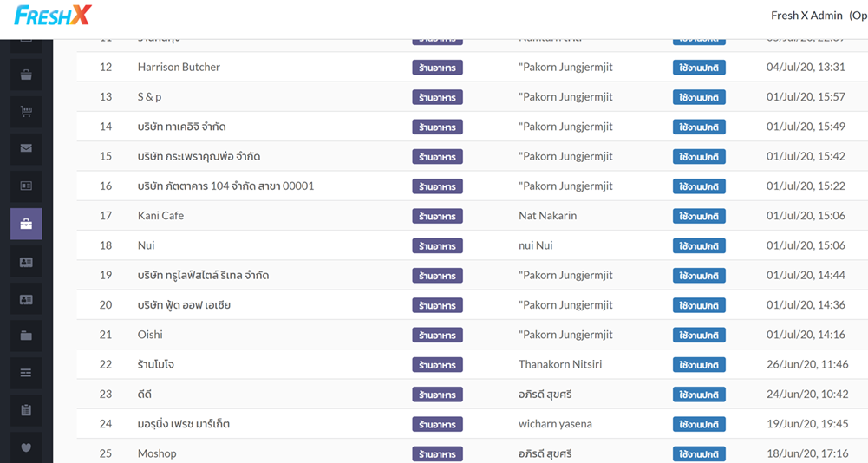Click the ร้านอาหาร badge for Oishi

[x=437, y=335]
